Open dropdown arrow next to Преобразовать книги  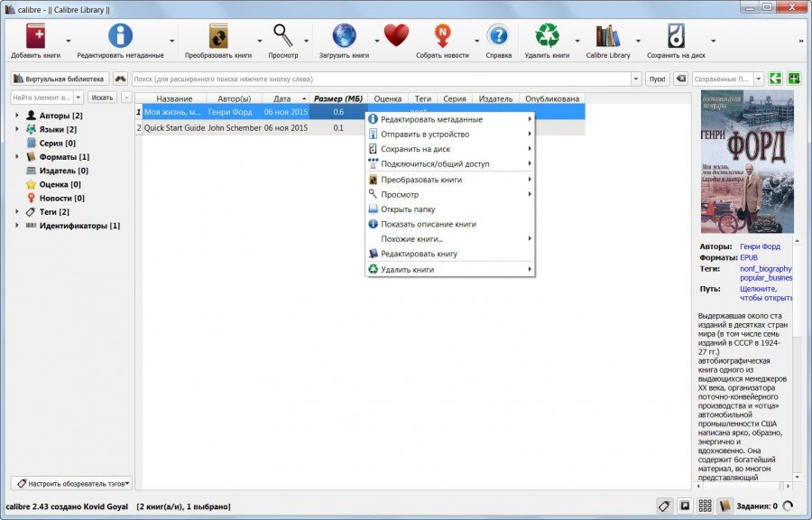(260, 41)
